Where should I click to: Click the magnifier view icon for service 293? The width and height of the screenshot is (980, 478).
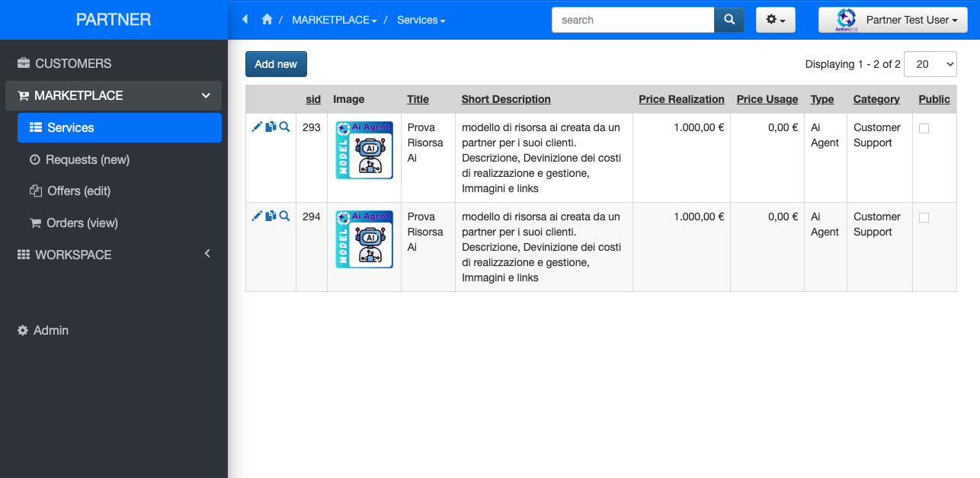coord(284,127)
